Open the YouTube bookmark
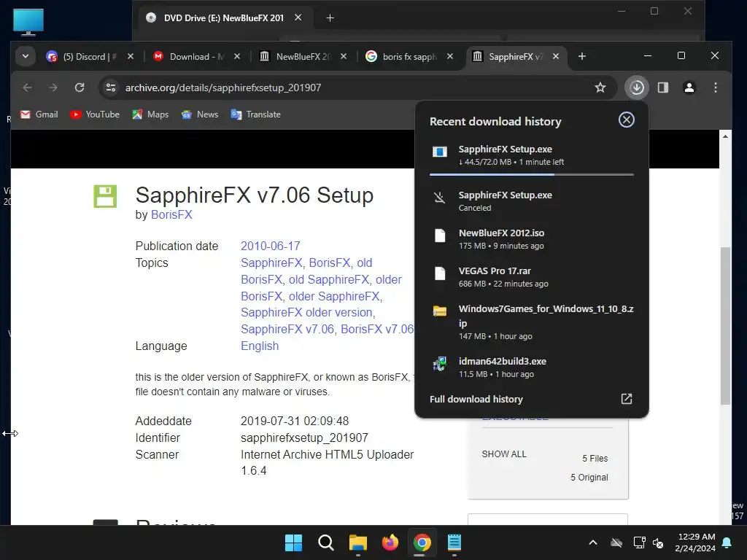The height and width of the screenshot is (560, 747). tap(94, 114)
